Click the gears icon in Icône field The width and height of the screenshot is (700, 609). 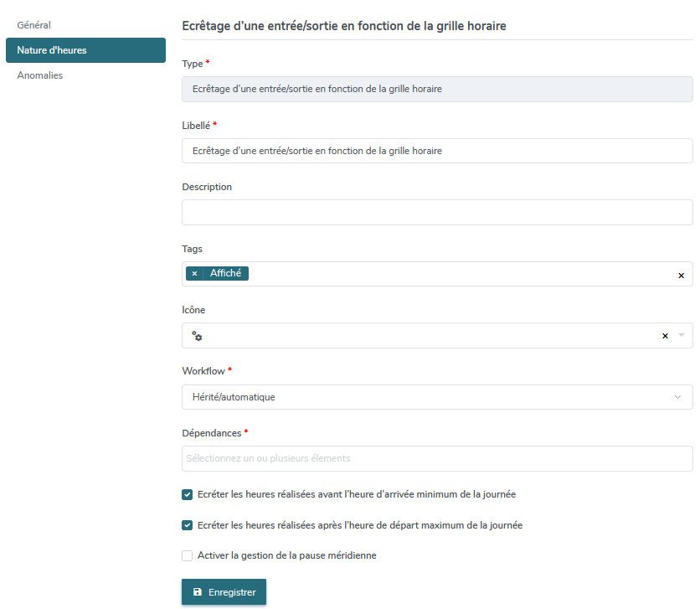[197, 336]
